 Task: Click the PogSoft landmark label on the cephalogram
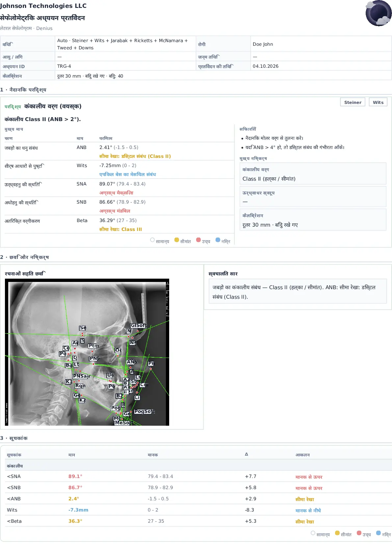pyautogui.click(x=144, y=411)
